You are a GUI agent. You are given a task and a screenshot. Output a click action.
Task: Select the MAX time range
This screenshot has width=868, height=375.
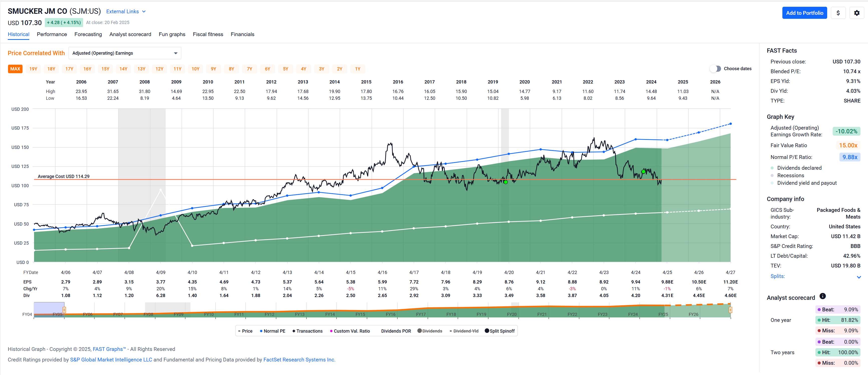click(x=15, y=69)
